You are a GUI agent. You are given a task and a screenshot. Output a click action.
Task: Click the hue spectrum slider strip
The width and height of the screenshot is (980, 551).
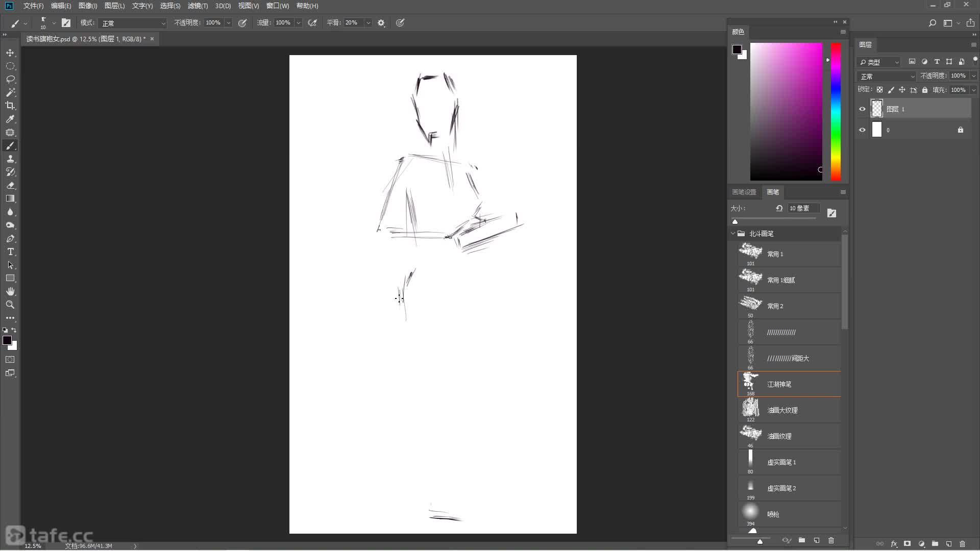[x=836, y=112]
